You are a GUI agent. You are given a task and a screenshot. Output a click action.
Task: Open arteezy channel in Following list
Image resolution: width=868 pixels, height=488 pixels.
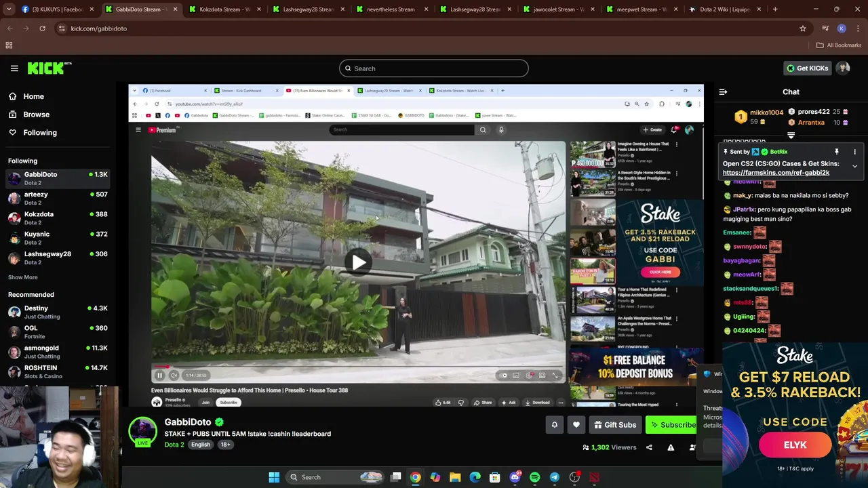tap(58, 198)
